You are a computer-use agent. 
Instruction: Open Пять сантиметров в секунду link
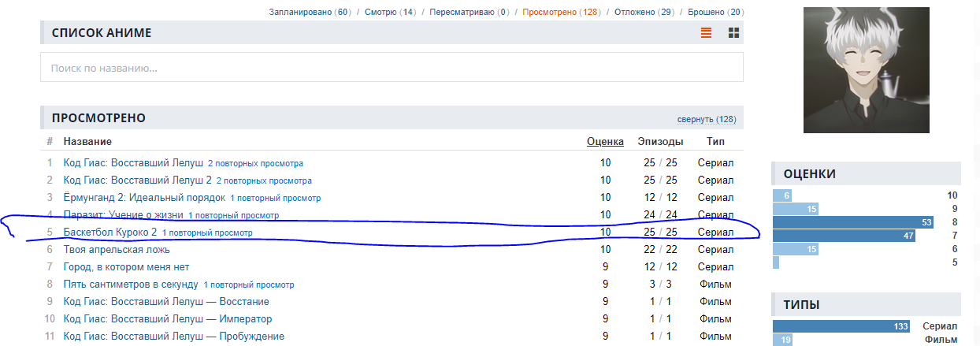(131, 285)
